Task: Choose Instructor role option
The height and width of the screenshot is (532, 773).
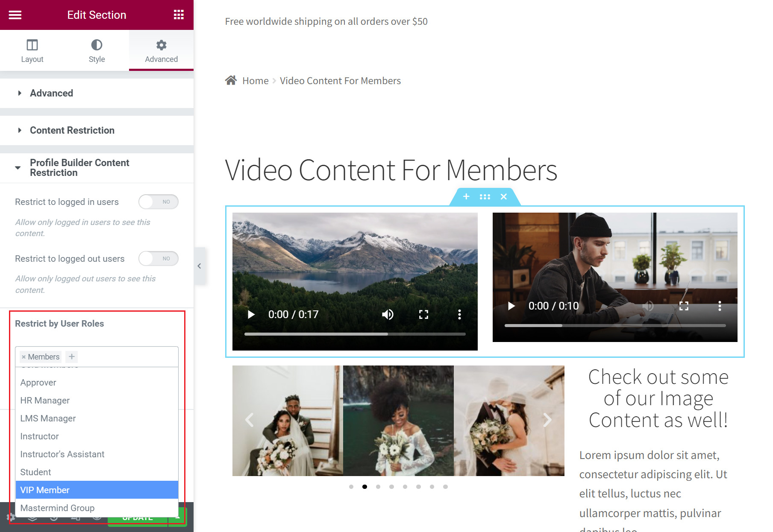Action: (97, 436)
